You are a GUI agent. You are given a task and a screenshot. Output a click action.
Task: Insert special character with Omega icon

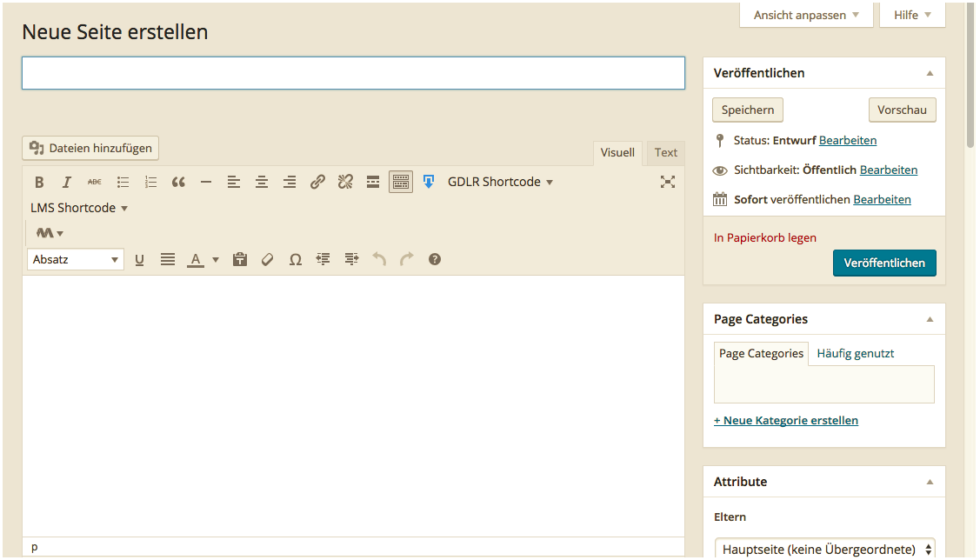tap(296, 259)
